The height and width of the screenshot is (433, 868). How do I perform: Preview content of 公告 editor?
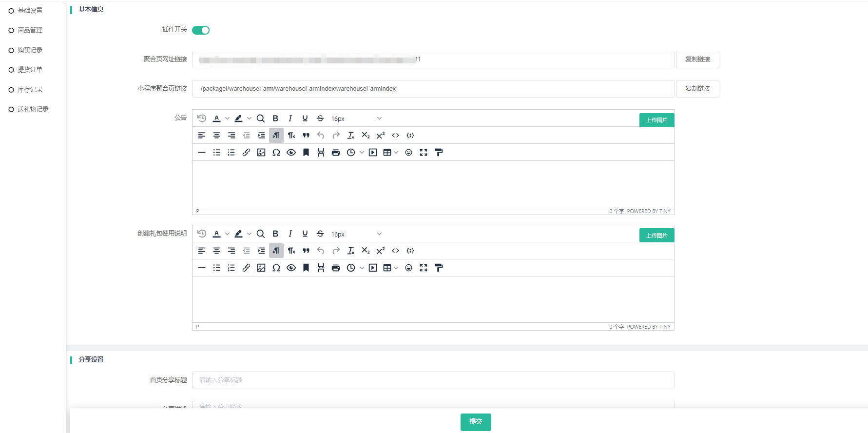[291, 153]
